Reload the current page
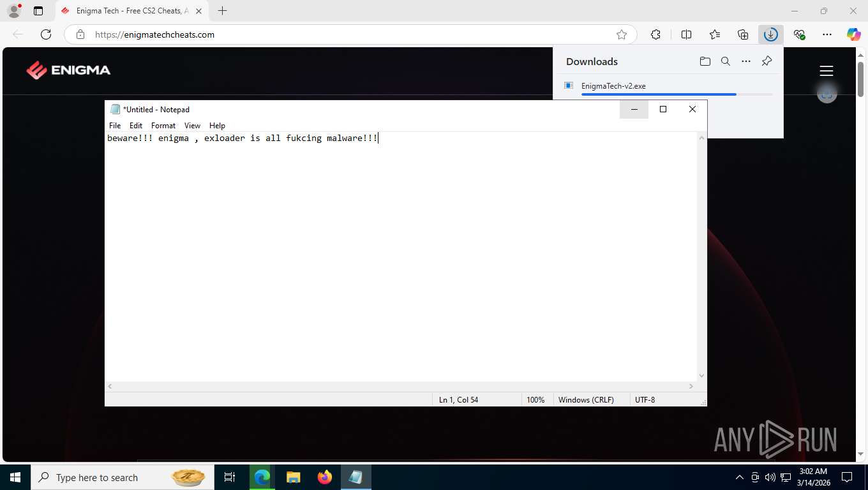This screenshot has height=490, width=868. coord(46,34)
